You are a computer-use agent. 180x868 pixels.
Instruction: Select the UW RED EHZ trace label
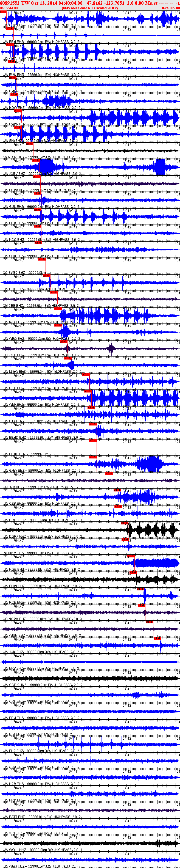(41, 388)
